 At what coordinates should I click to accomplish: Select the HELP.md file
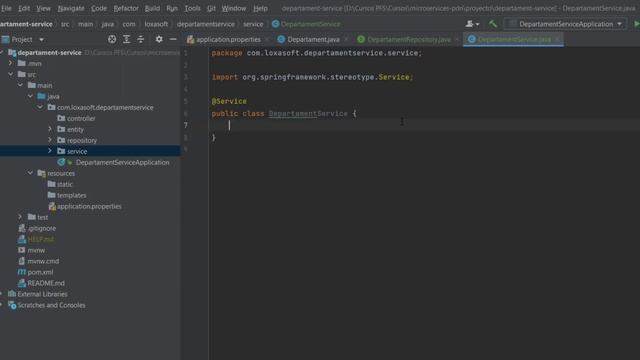[x=41, y=239]
